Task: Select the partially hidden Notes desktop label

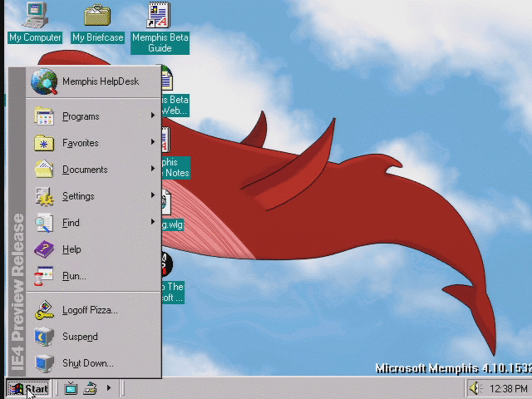Action: pos(176,168)
